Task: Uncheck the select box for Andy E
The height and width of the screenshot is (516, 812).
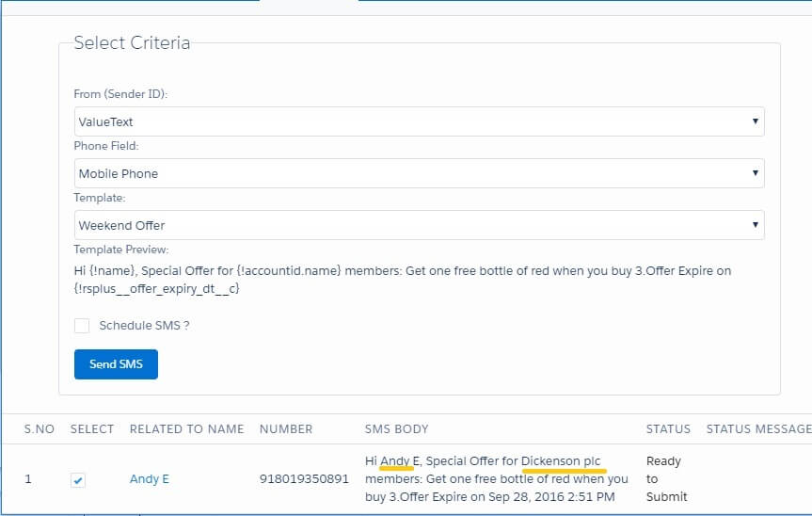Action: [78, 480]
